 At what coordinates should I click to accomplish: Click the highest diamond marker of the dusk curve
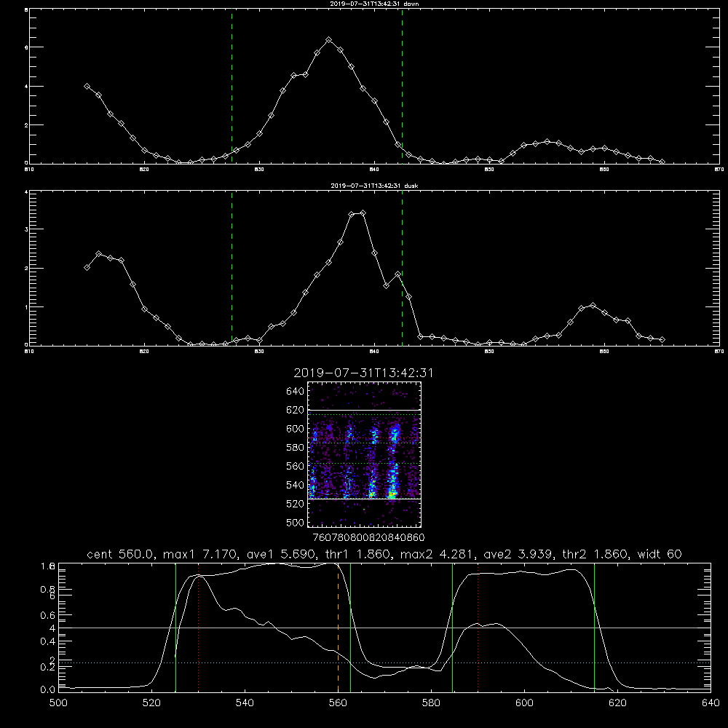pyautogui.click(x=363, y=213)
